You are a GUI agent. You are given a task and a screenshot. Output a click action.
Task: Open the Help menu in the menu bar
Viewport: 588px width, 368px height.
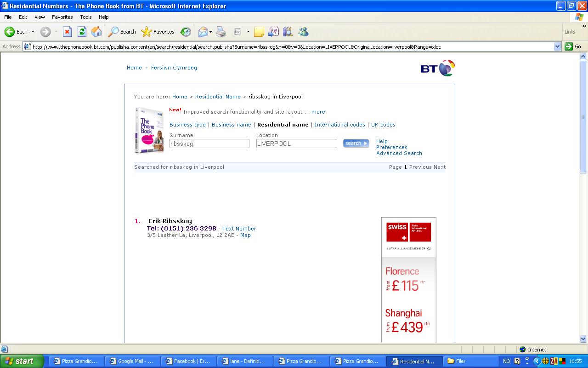pos(104,17)
